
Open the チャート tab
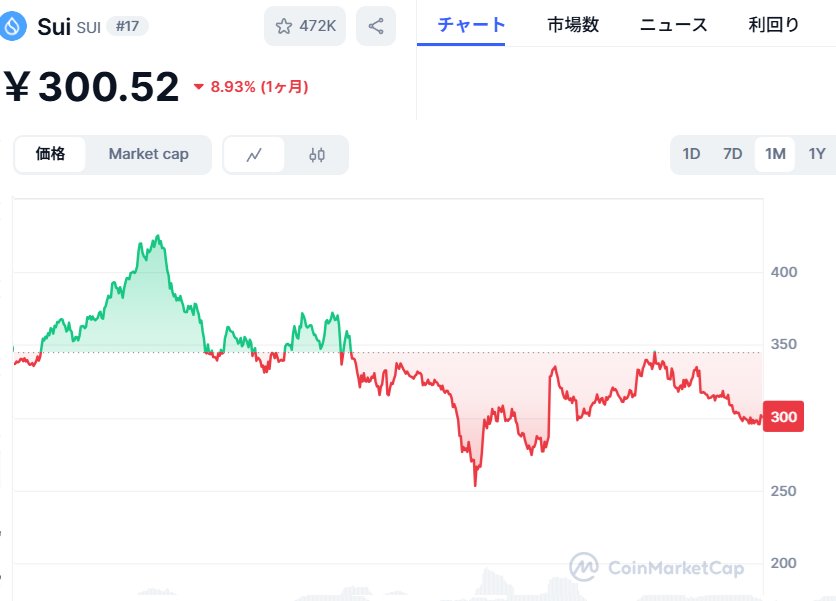pos(471,25)
